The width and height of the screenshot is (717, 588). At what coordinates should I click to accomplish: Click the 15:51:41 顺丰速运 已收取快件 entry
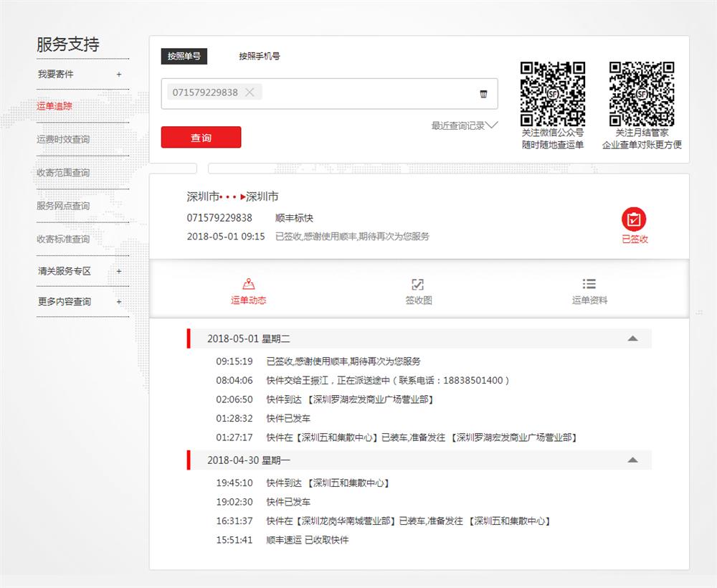tap(282, 540)
